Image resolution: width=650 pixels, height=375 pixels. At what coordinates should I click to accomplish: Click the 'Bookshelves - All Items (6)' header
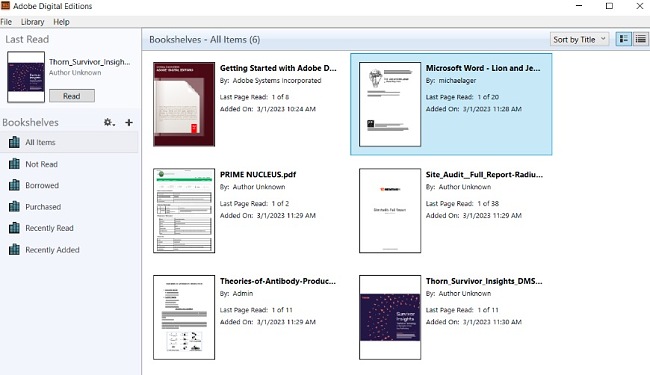pyautogui.click(x=205, y=39)
